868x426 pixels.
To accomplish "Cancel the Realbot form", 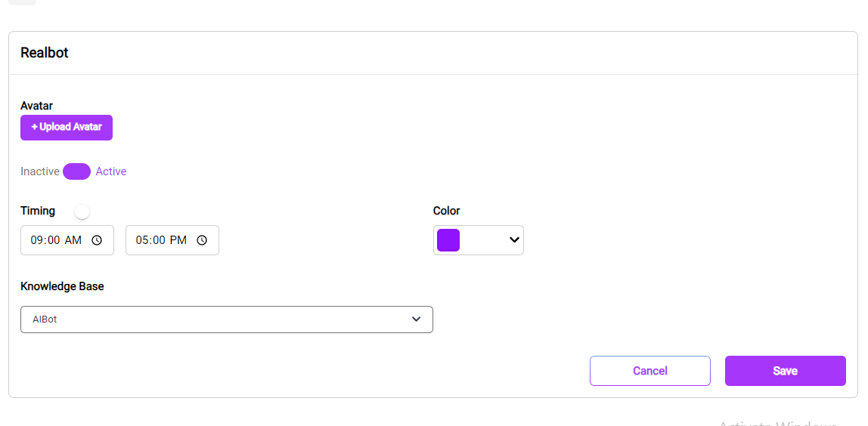I will (650, 371).
